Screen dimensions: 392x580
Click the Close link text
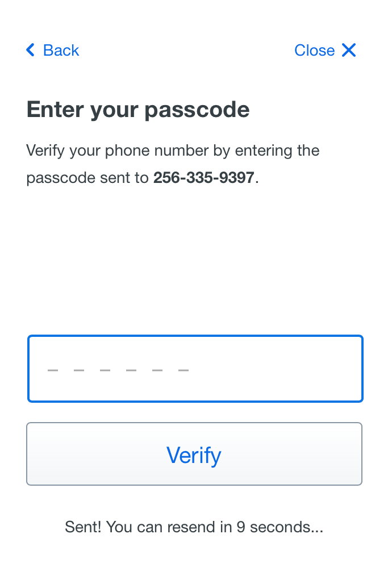tap(314, 50)
